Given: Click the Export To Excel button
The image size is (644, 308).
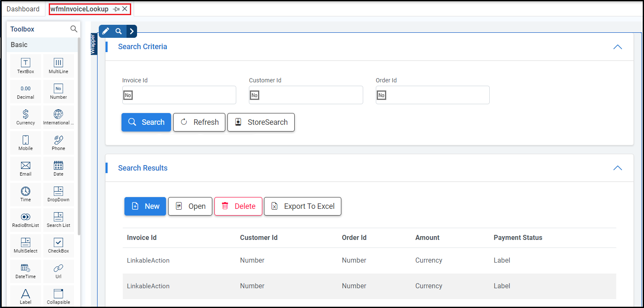Looking at the screenshot, I should click(303, 206).
